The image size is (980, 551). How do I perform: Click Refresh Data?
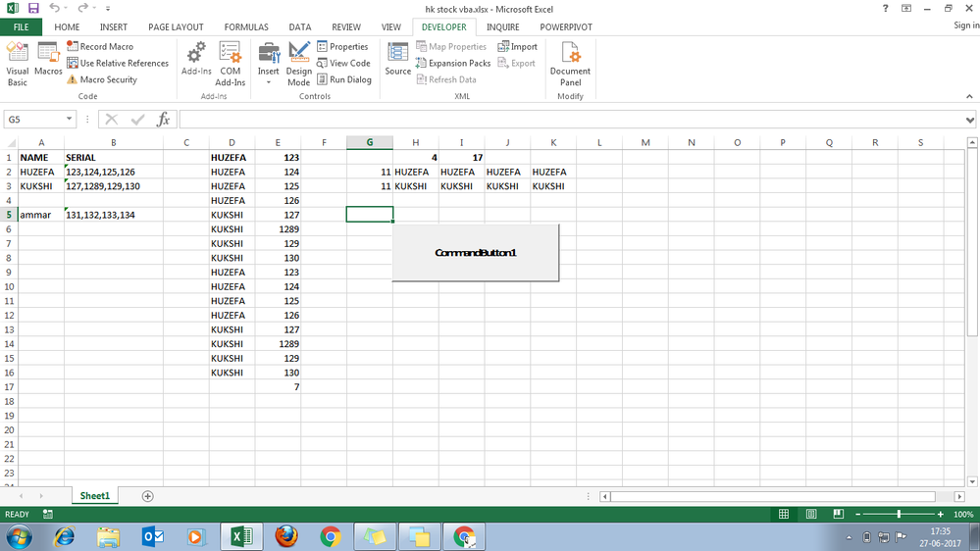446,79
